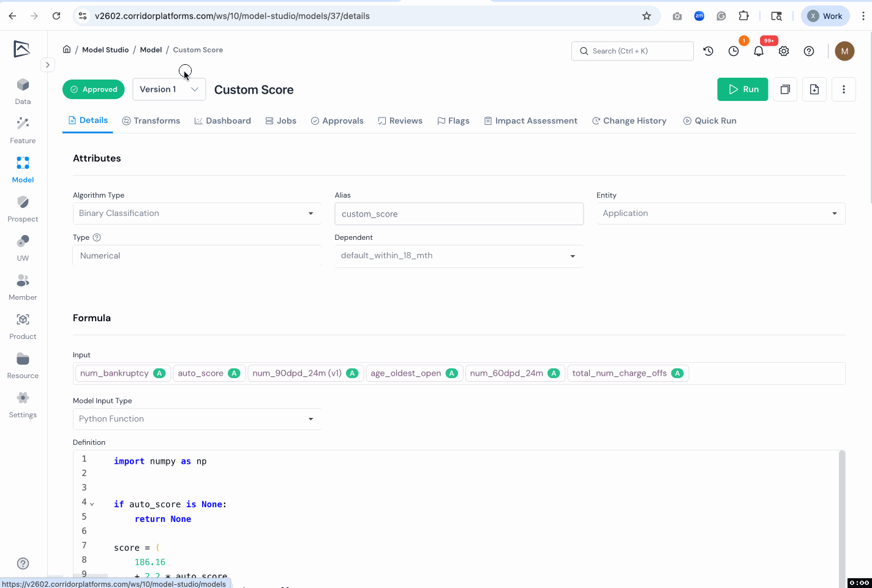Click num_90dpd_24m (v1) input chip
This screenshot has height=588, width=872.
click(305, 373)
